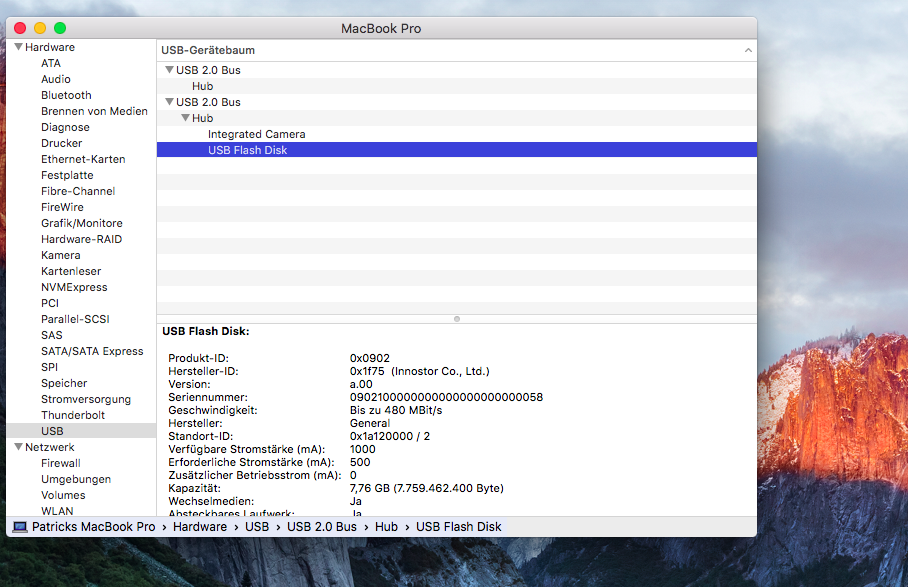Image resolution: width=908 pixels, height=587 pixels.
Task: Click the yellow minimize window button
Action: tap(40, 28)
